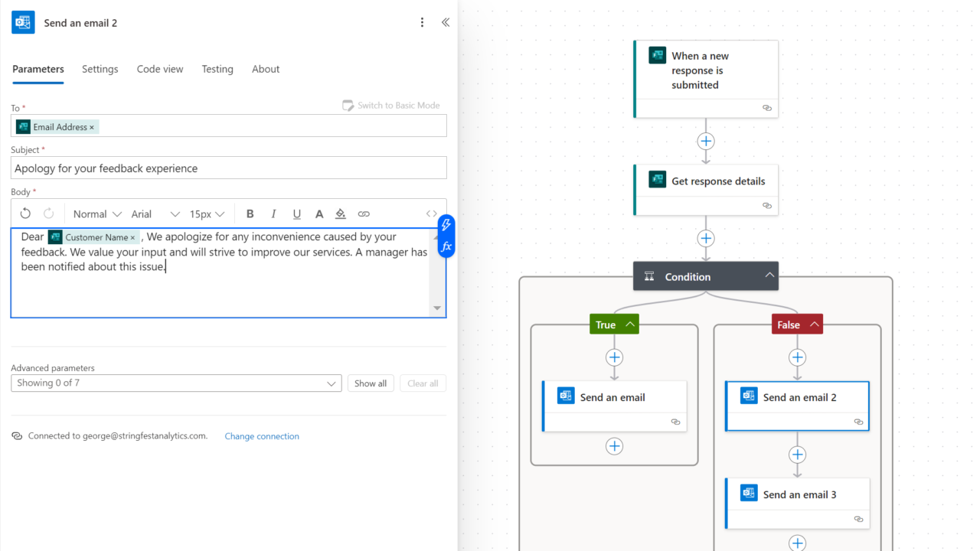Open the Testing tab
The image size is (980, 551).
[217, 69]
